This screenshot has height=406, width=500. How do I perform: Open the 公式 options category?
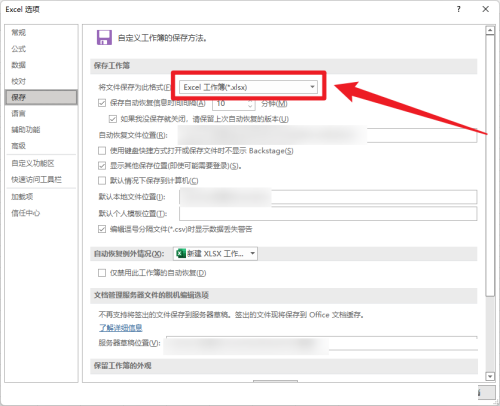click(19, 49)
